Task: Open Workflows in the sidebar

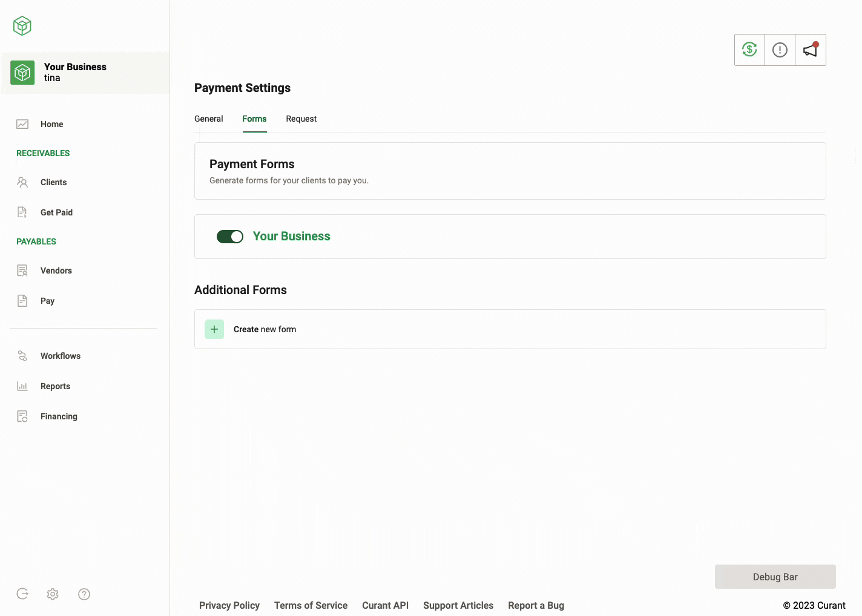Action: (x=61, y=356)
